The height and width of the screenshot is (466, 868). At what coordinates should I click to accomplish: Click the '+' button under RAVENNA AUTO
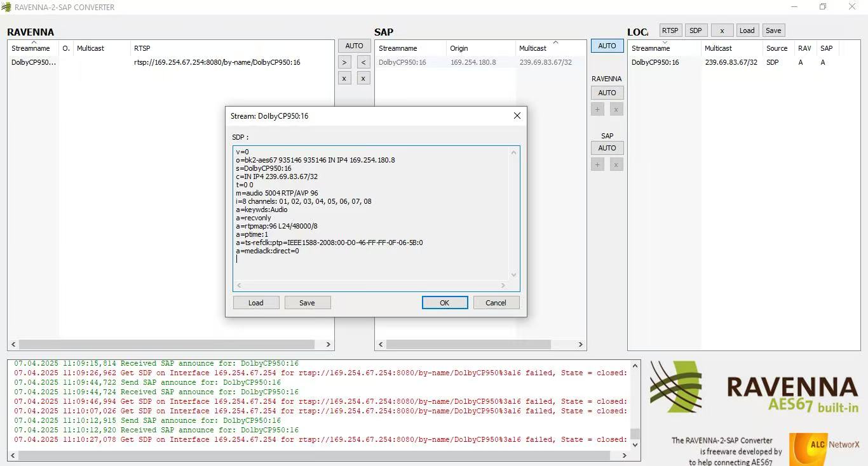click(x=597, y=109)
